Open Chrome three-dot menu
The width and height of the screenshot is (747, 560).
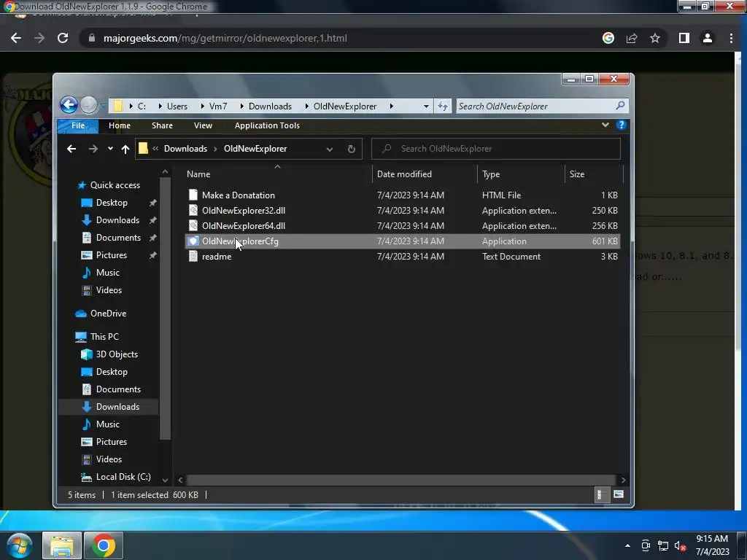[731, 38]
